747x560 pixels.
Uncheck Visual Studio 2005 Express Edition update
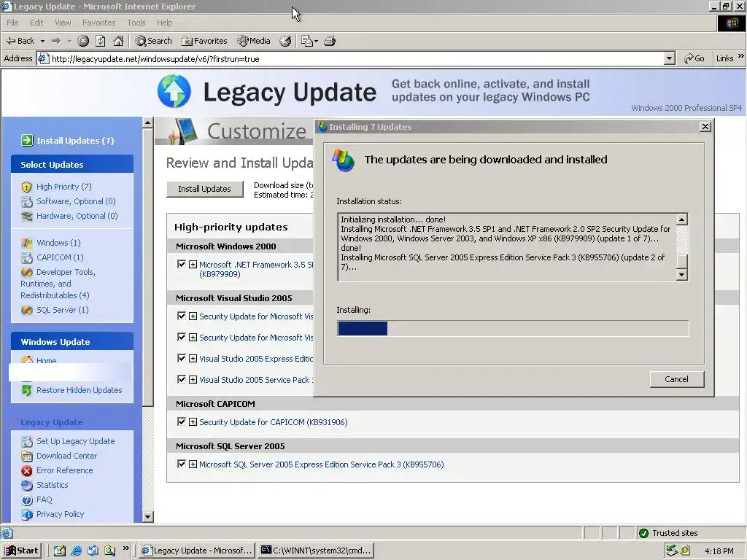181,358
